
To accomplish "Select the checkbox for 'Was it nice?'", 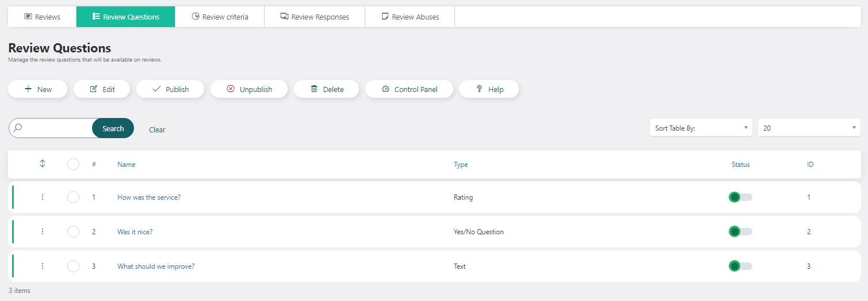I will click(73, 232).
